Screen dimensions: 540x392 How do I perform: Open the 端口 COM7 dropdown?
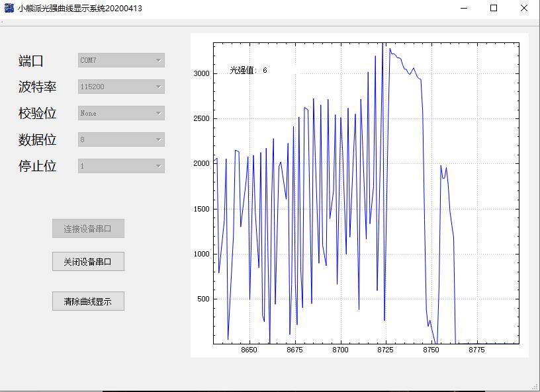(x=121, y=60)
